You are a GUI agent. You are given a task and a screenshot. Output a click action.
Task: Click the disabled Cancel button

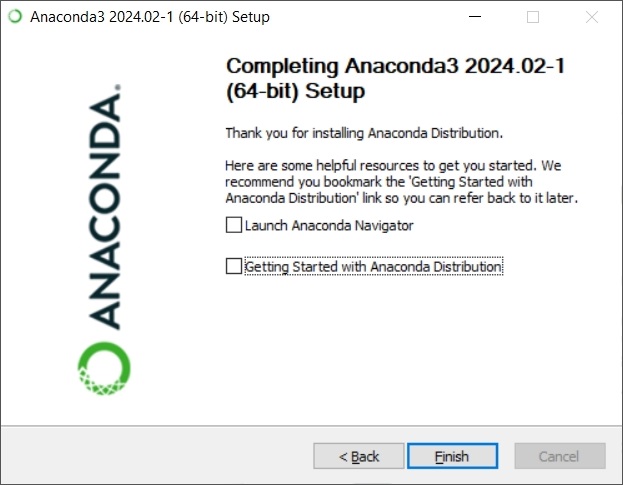click(x=559, y=456)
